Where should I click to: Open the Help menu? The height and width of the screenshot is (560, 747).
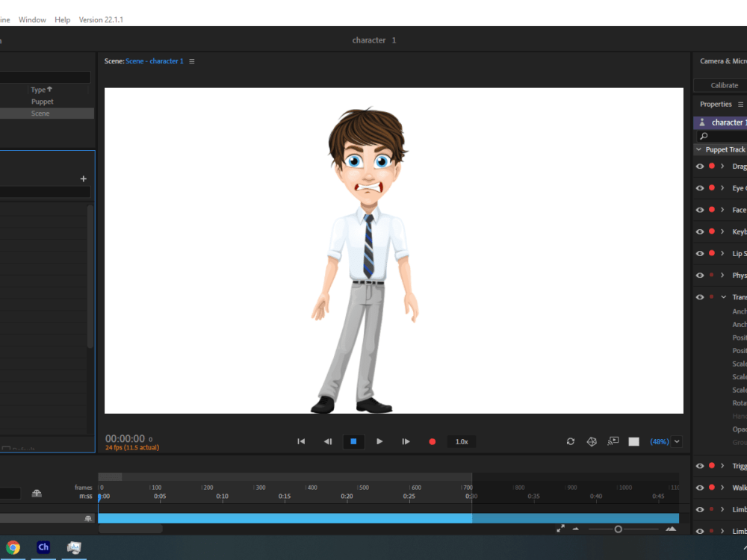(62, 19)
